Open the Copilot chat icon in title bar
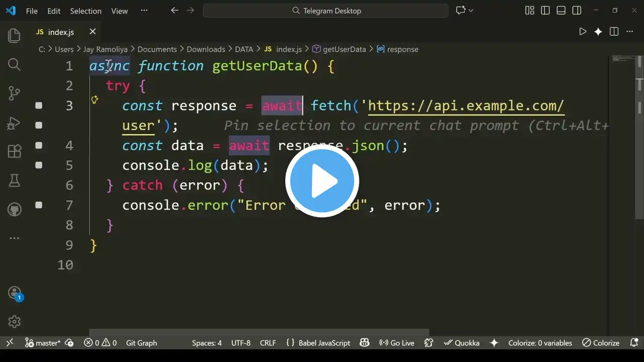Screen dimensions: 644x362 pos(460,11)
